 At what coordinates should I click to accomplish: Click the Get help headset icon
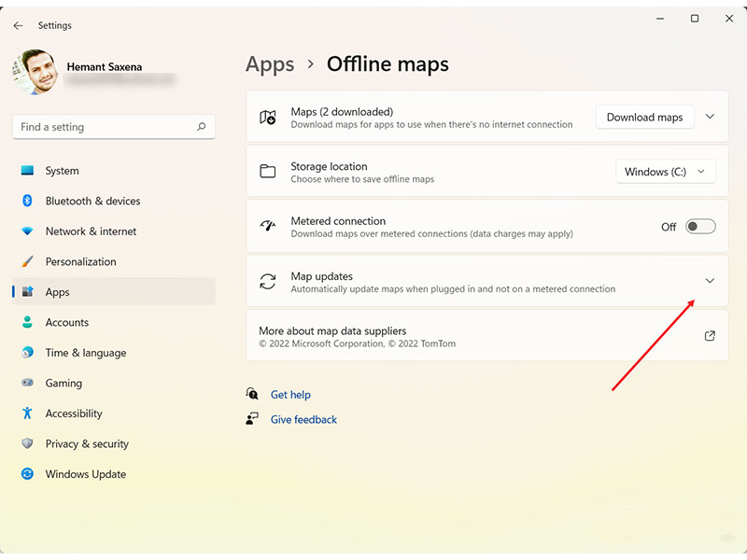tap(252, 394)
